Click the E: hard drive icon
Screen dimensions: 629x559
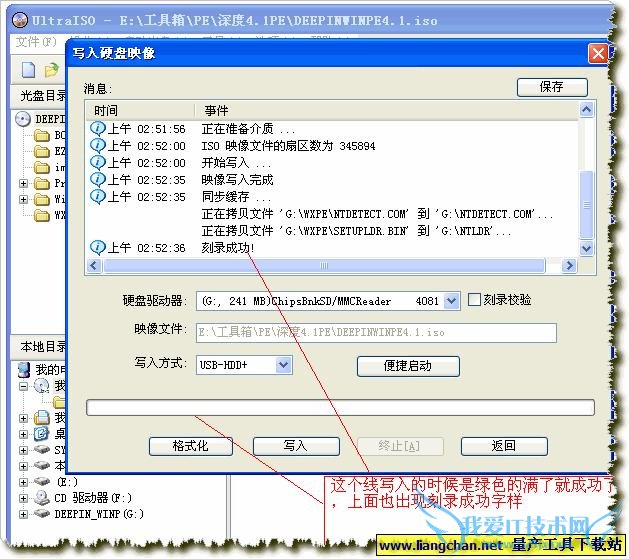pyautogui.click(x=41, y=481)
